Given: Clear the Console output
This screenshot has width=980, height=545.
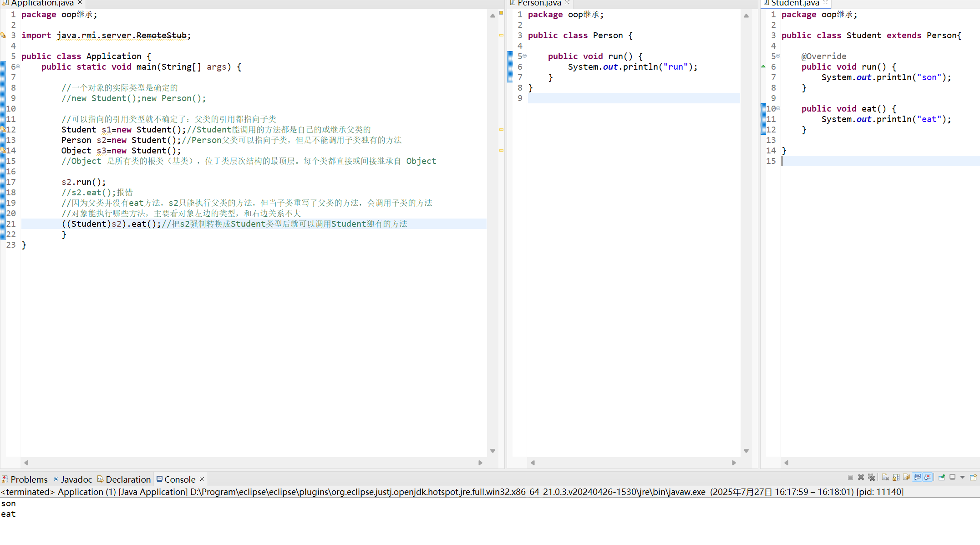Looking at the screenshot, I should (x=885, y=477).
